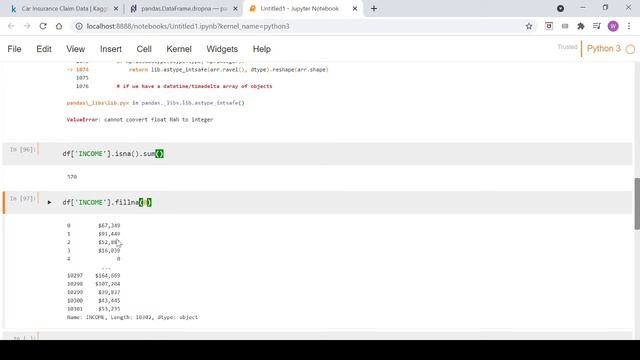Open a new browser tab
Image resolution: width=640 pixels, height=360 pixels.
(x=374, y=9)
